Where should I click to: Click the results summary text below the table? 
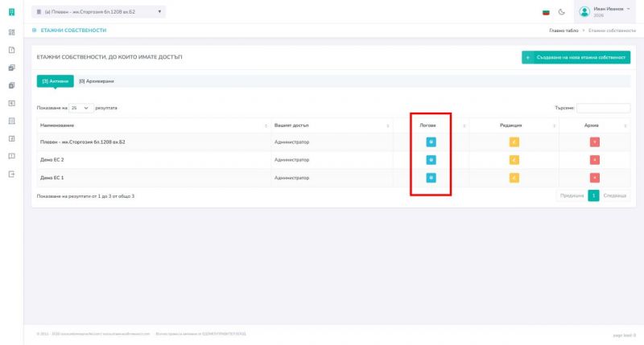point(85,196)
